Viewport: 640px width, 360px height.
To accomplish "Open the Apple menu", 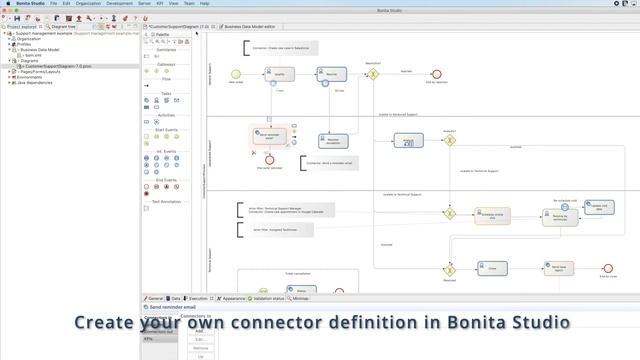I will pyautogui.click(x=8, y=3).
